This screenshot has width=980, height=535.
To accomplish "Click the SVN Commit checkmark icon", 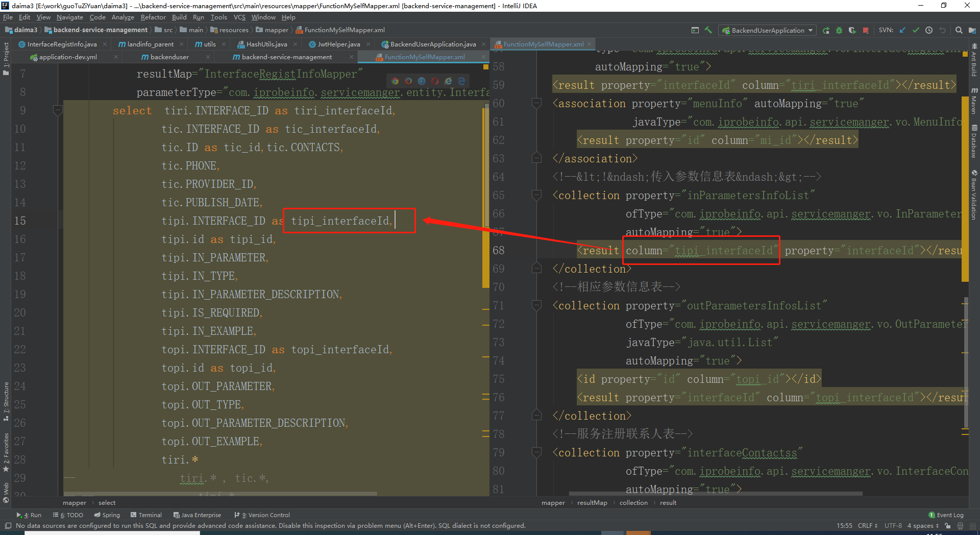I will pos(916,30).
